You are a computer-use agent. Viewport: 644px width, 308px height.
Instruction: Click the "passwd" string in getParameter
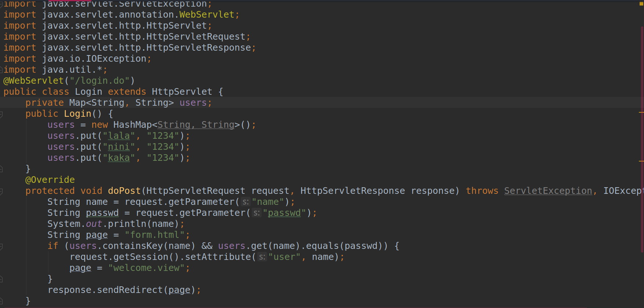284,213
